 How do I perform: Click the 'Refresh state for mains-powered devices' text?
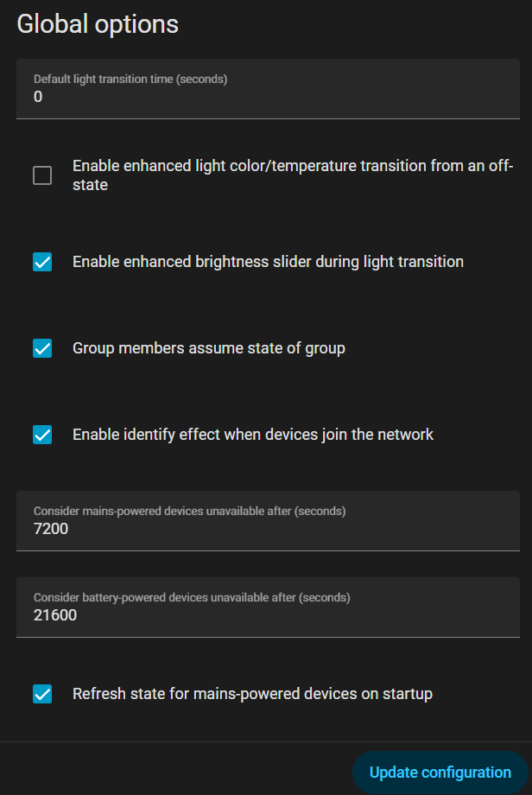pos(252,694)
